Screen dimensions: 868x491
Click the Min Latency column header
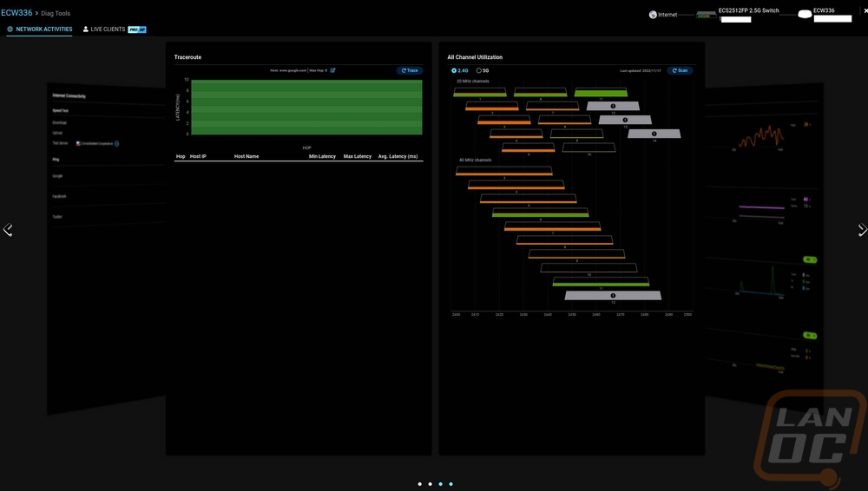(322, 157)
